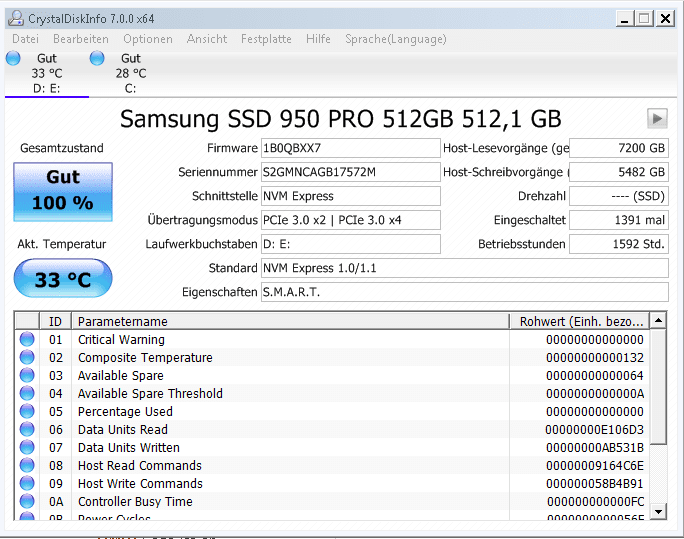Click the Seriennummer field S2GMNCAGB17572M
This screenshot has height=539, width=684.
(x=351, y=172)
